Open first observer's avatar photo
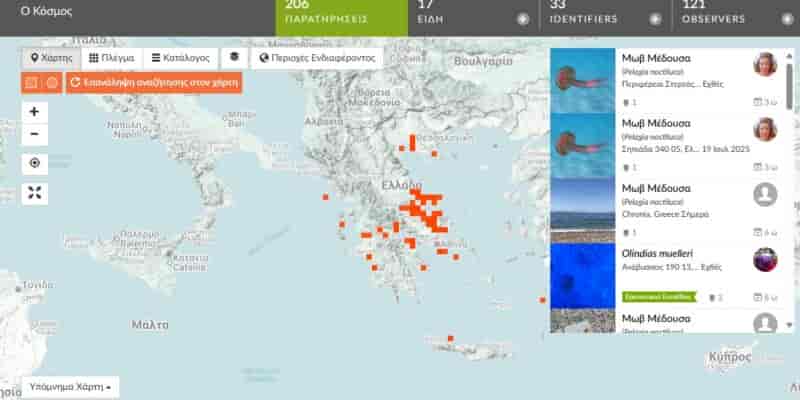 (x=765, y=65)
